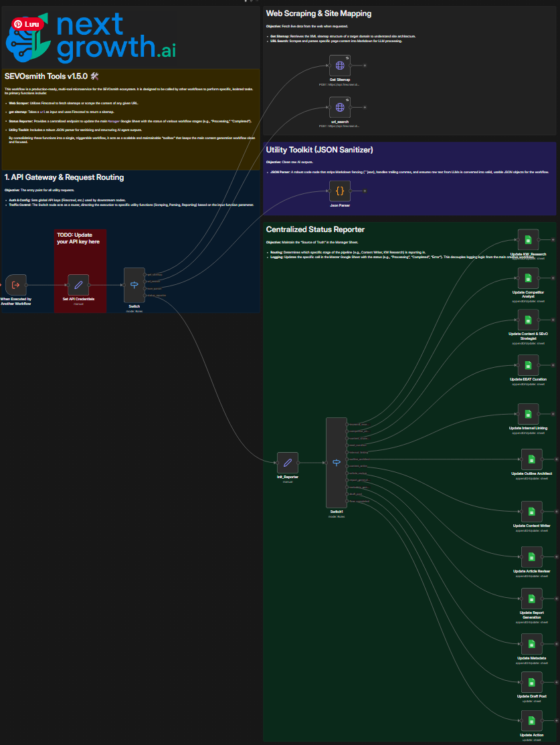Open the Json Parser code node
The height and width of the screenshot is (745, 560).
pyautogui.click(x=339, y=191)
